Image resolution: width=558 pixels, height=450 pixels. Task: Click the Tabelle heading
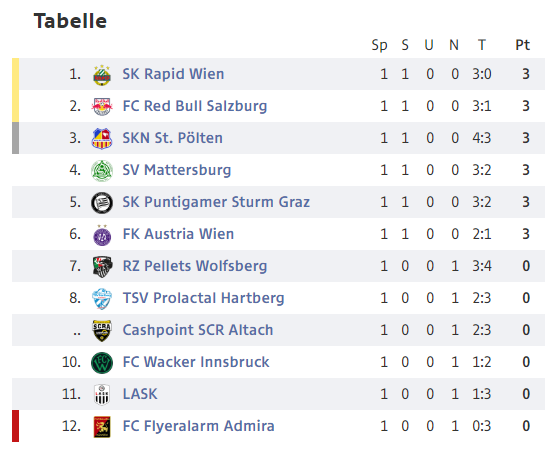(70, 21)
